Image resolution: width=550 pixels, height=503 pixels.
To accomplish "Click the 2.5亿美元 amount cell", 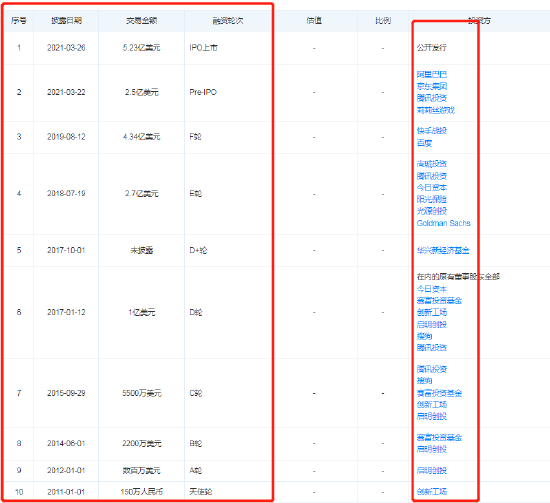I will pos(142,92).
